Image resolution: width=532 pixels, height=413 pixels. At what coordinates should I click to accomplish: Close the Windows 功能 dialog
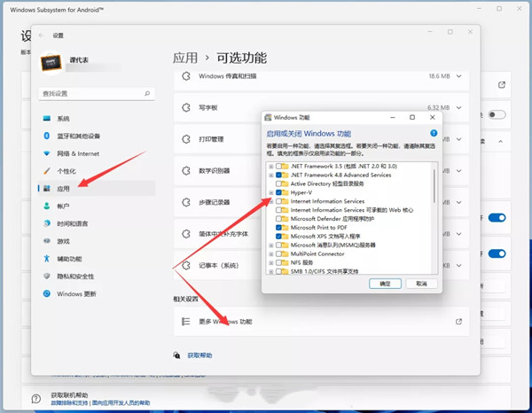[x=433, y=117]
